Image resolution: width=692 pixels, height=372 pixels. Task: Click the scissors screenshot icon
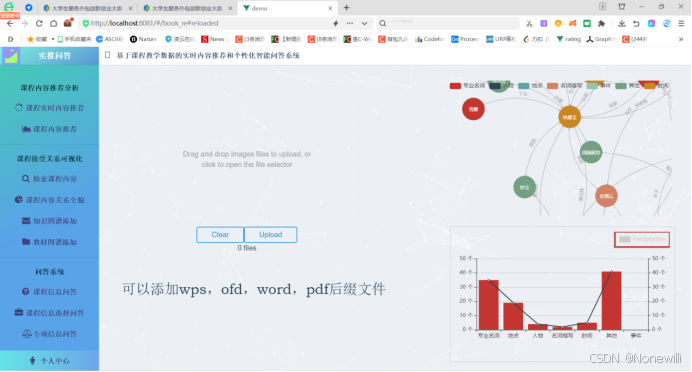click(x=529, y=23)
